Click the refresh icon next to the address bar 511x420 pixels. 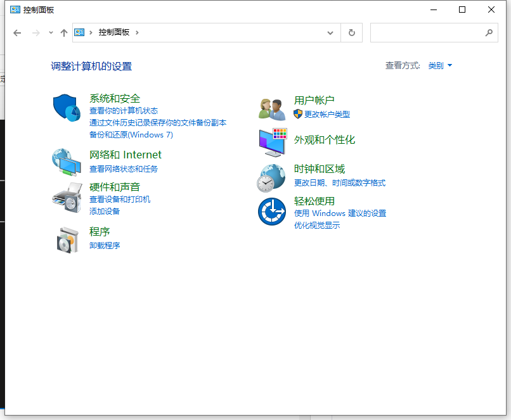[x=351, y=32]
